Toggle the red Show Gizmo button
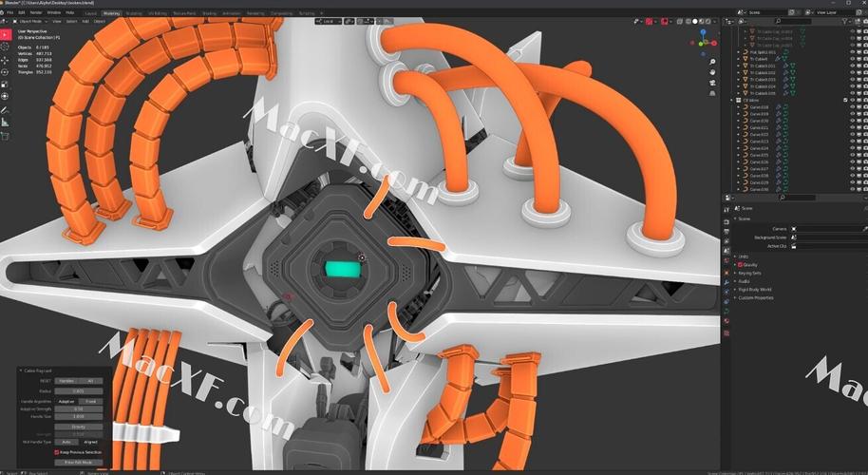Screen dimensions: 868x475 649,21
